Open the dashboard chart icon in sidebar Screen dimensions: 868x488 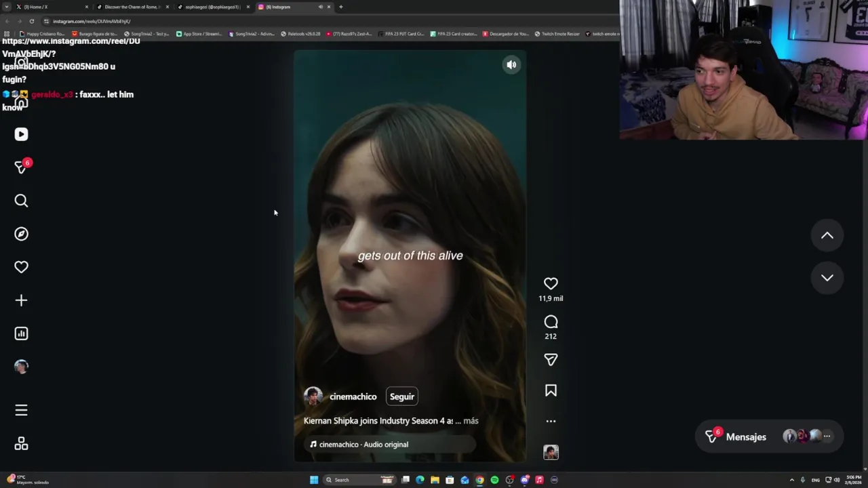tap(21, 333)
